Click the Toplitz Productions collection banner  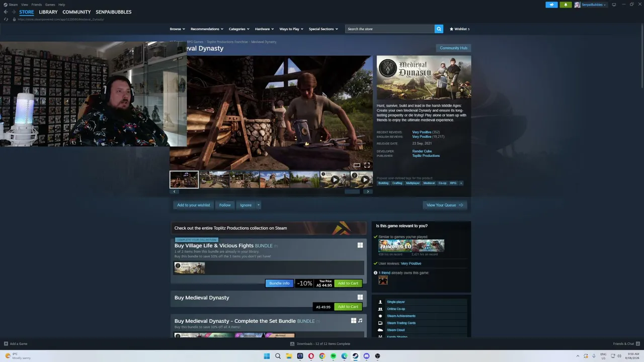point(269,228)
